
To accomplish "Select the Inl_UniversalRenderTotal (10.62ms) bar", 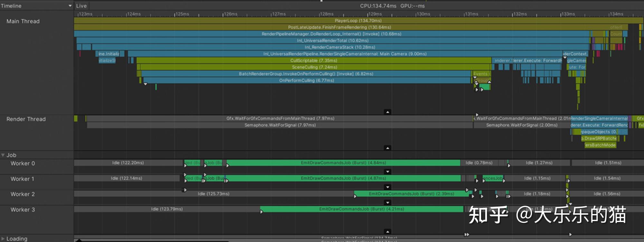I will 333,40.
